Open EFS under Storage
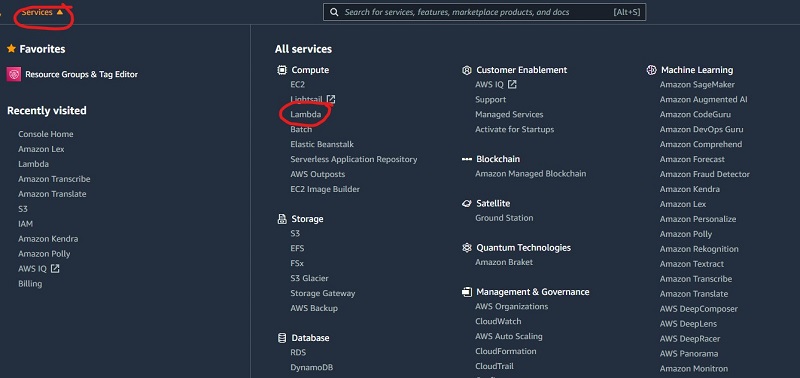The image size is (800, 378). [297, 248]
